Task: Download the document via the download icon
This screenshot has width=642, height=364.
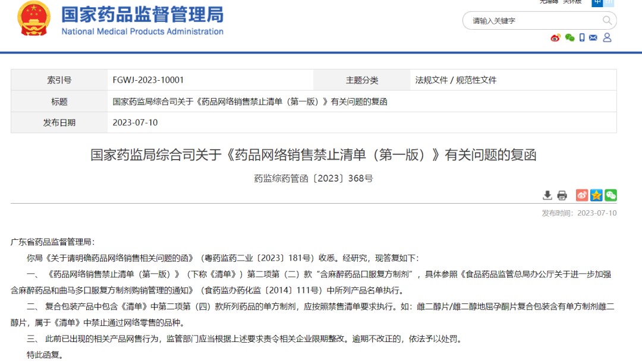Action: point(547,195)
